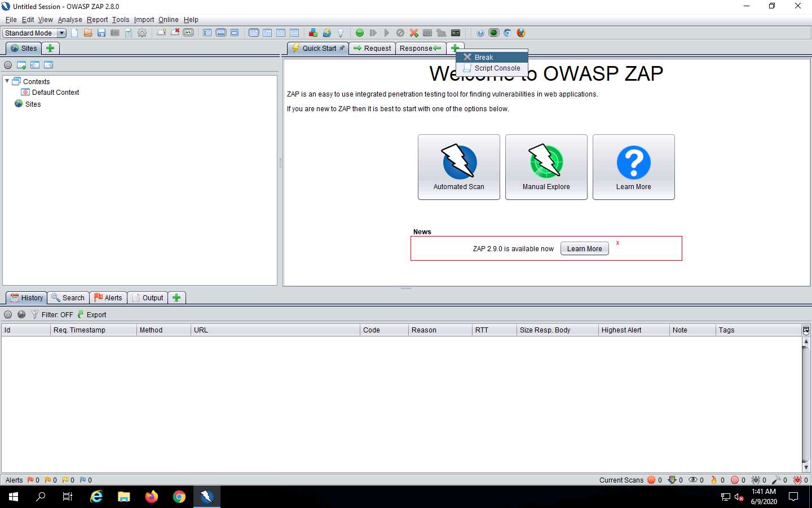The height and width of the screenshot is (508, 812).
Task: Click the active scan flame status icon
Action: (713, 480)
